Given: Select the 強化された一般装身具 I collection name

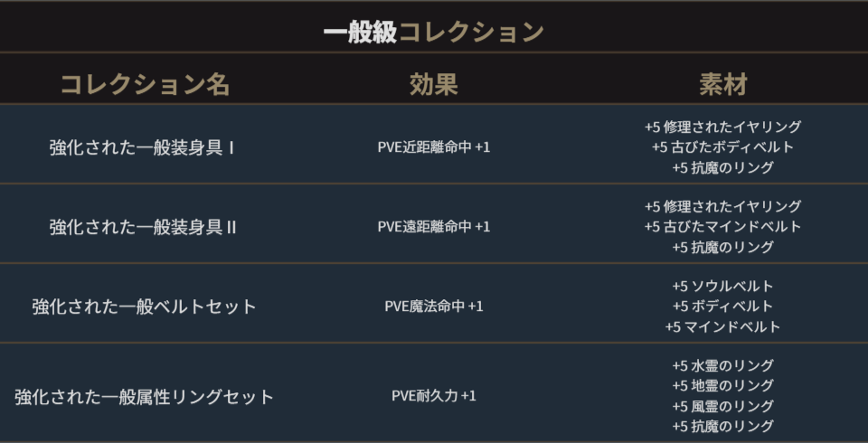Looking at the screenshot, I should point(143,147).
